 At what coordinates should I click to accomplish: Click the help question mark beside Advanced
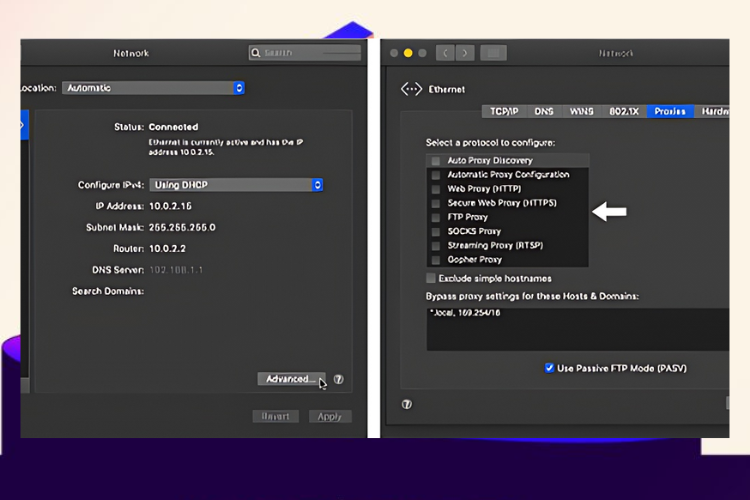pos(339,379)
